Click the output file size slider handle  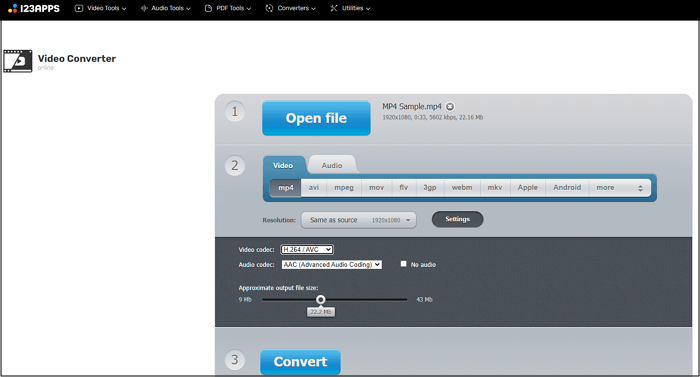tap(321, 299)
